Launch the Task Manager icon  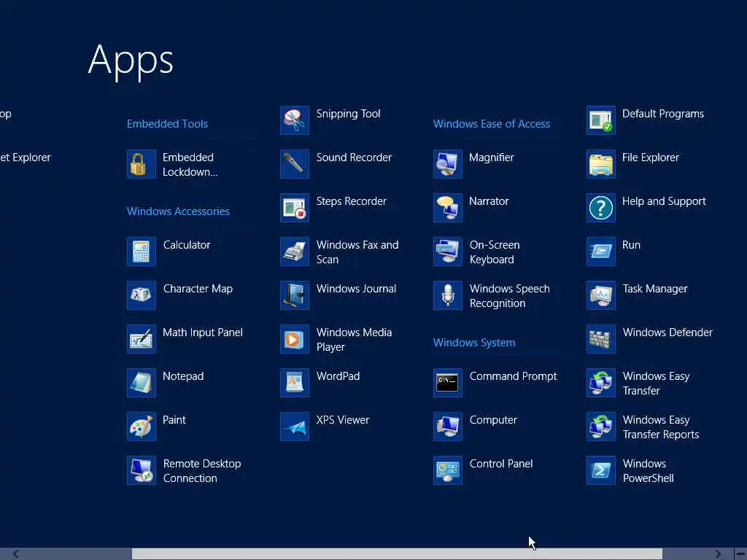click(601, 295)
